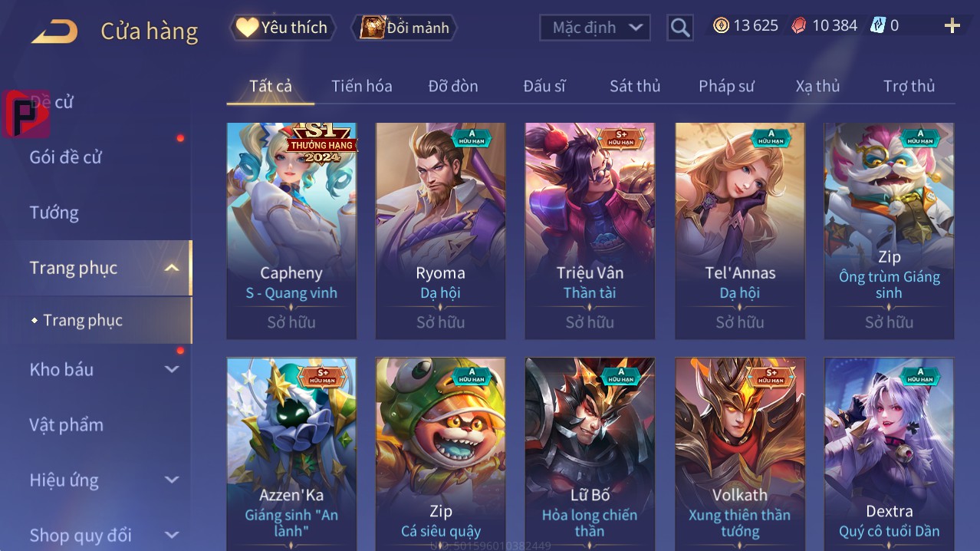
Task: Open the search magnifier icon
Action: click(679, 28)
